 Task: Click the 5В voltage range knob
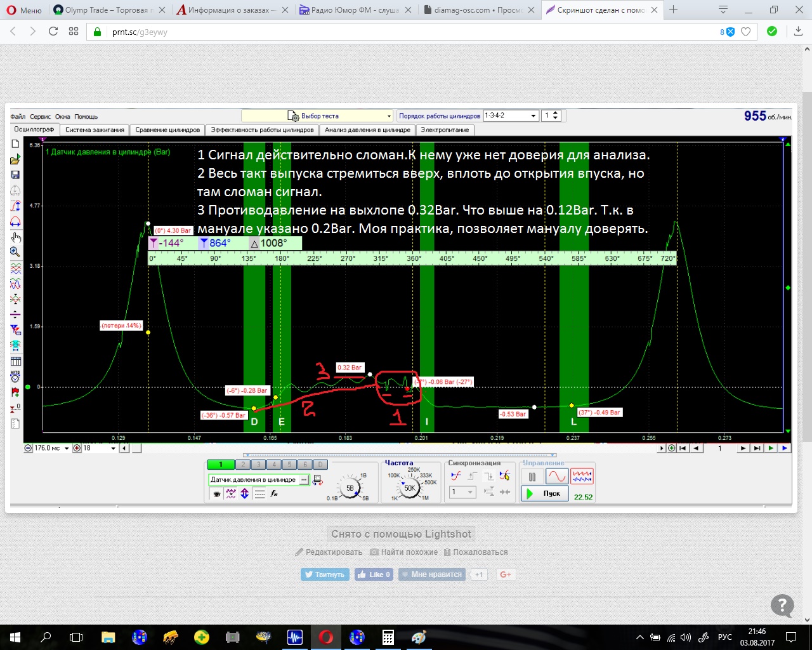350,489
